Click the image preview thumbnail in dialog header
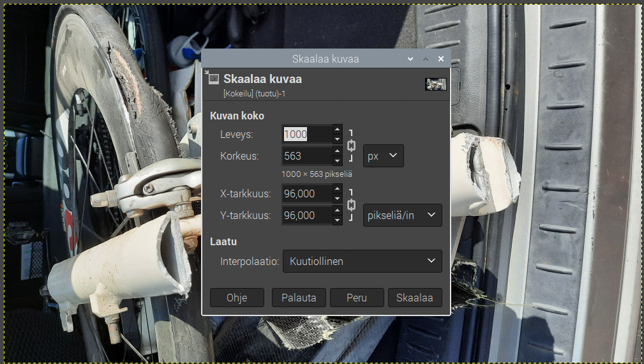Viewport: 644px width, 364px height. pos(435,84)
